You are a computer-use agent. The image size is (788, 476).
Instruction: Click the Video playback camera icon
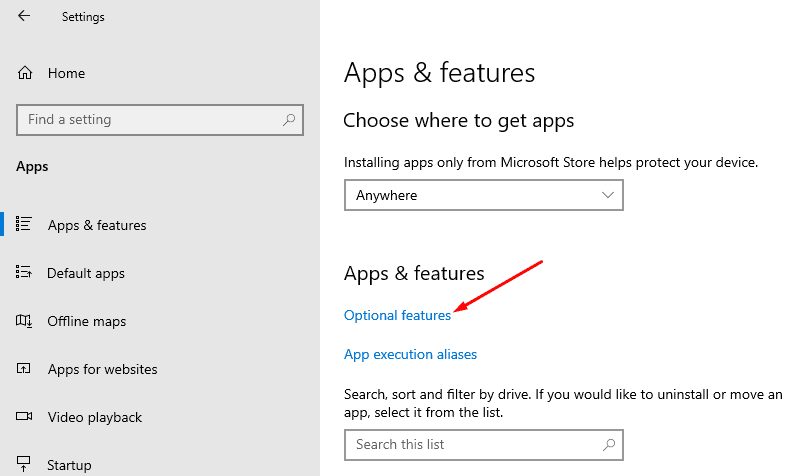[x=25, y=417]
